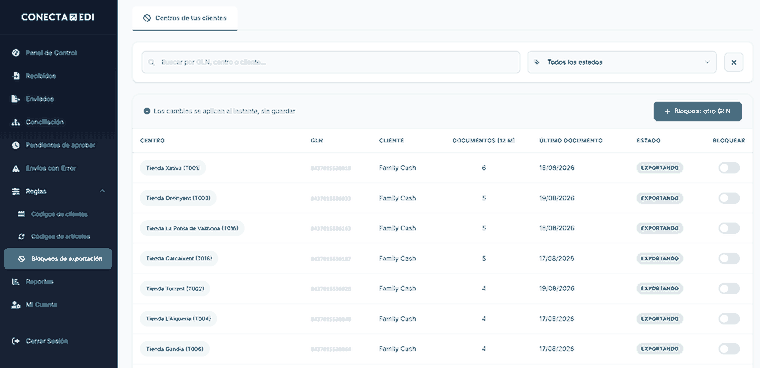Image resolution: width=760 pixels, height=368 pixels.
Task: Click the EXPORTANDO badge for Tienda Gandia
Action: click(x=660, y=349)
